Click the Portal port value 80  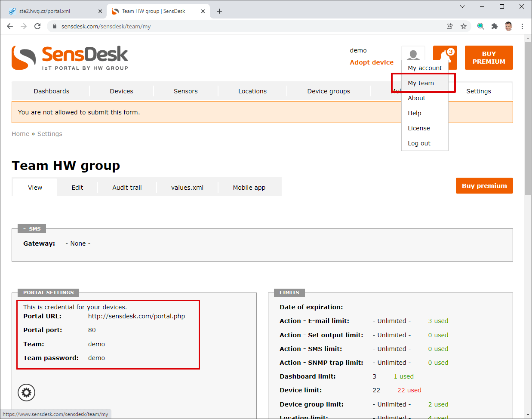click(x=92, y=330)
